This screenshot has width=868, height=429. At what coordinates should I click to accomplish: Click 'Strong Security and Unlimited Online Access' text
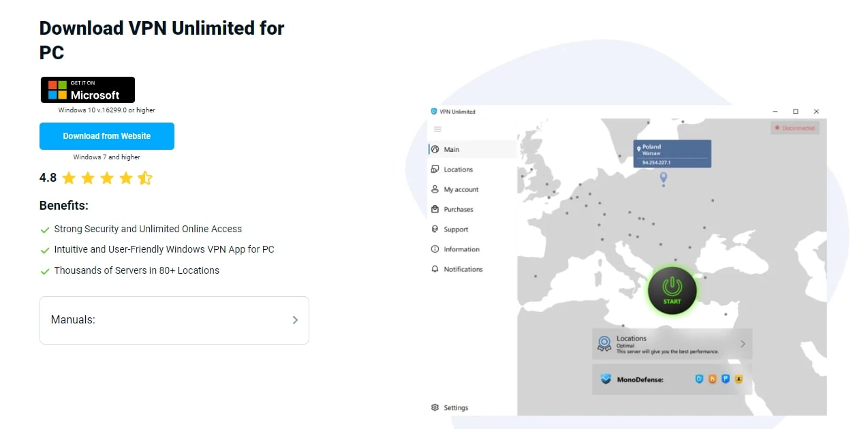(x=148, y=229)
